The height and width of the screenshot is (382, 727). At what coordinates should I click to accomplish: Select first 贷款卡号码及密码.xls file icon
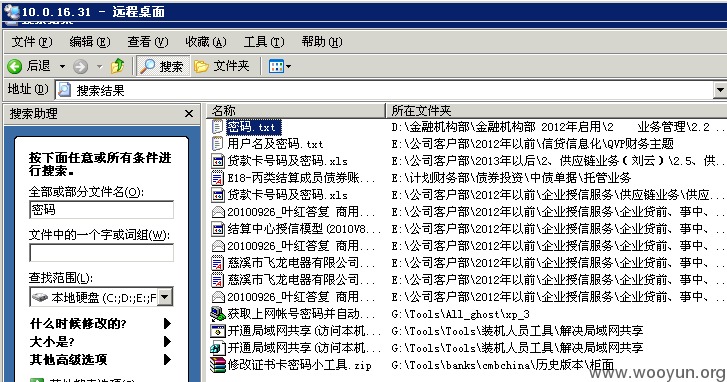(217, 161)
